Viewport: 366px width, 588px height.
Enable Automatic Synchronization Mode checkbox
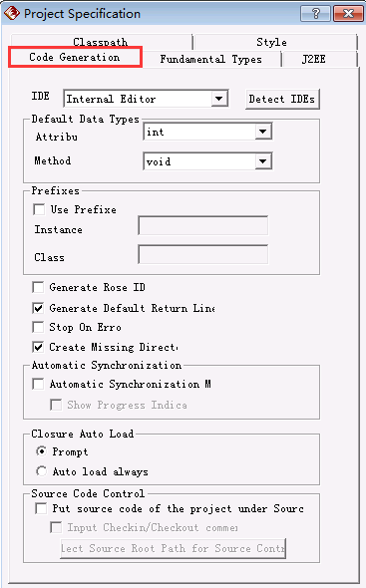point(38,384)
